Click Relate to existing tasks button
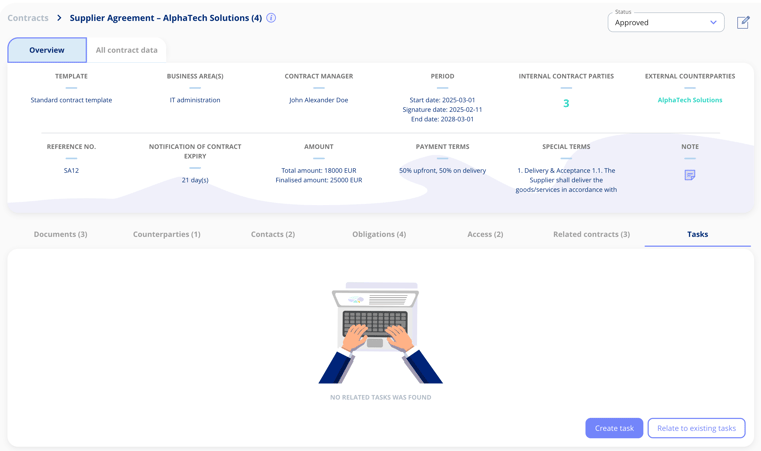Viewport: 761px width, 451px height. 696,428
